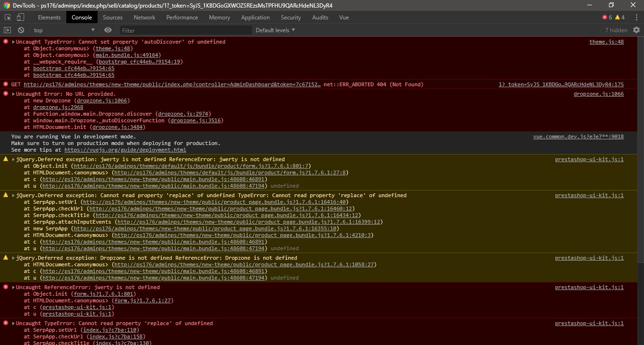The width and height of the screenshot is (644, 345).
Task: Open the failed GET AdminDashboard URL link
Action: pyautogui.click(x=172, y=84)
